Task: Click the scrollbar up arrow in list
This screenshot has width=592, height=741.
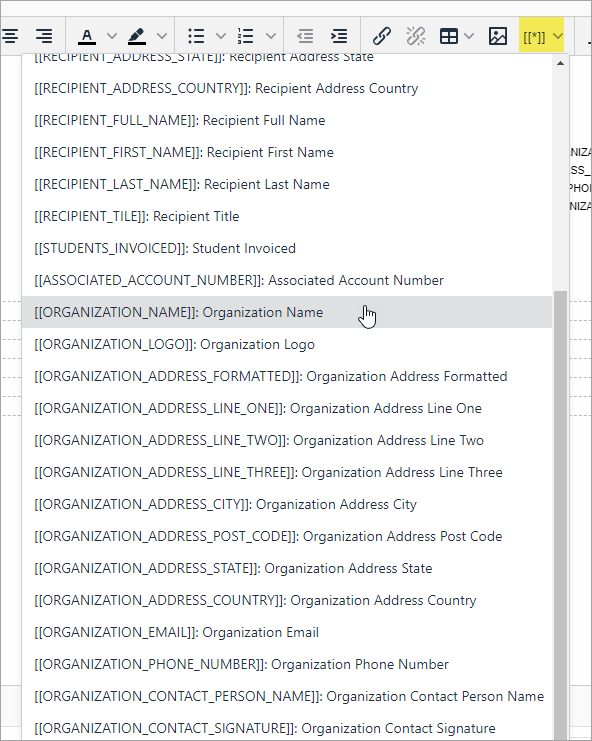Action: pyautogui.click(x=560, y=63)
